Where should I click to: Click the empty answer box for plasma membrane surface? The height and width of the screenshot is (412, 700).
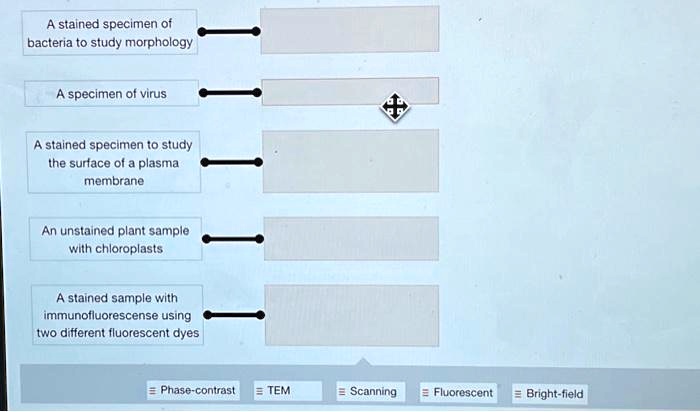click(349, 160)
